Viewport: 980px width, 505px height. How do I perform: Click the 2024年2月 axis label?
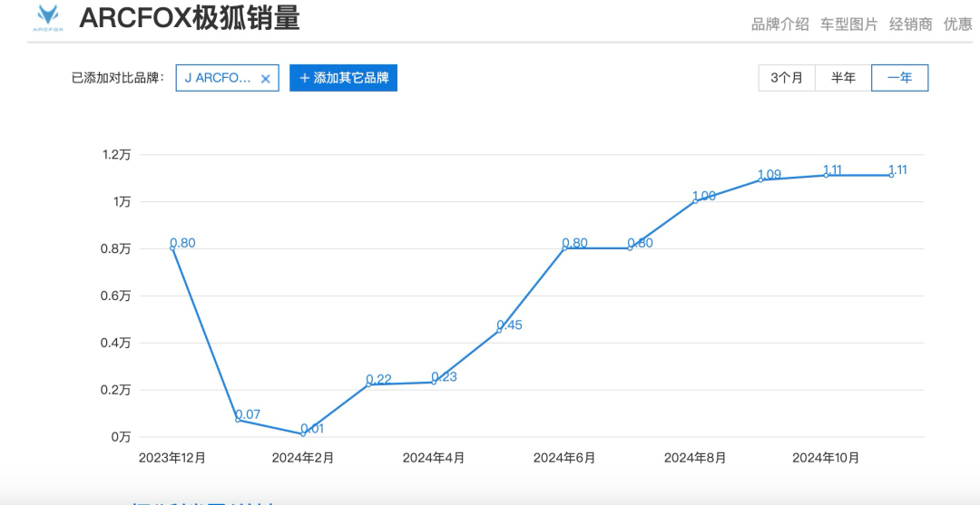pos(303,458)
